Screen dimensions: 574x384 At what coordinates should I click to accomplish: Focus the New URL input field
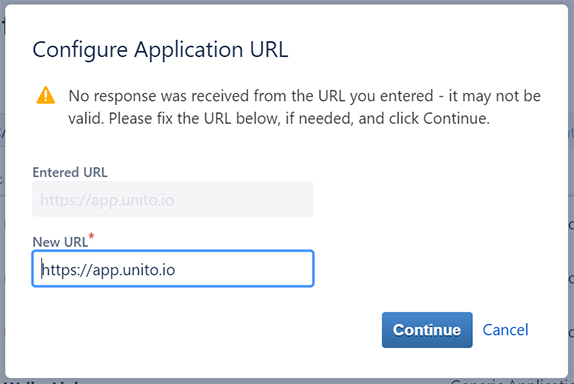pyautogui.click(x=173, y=269)
